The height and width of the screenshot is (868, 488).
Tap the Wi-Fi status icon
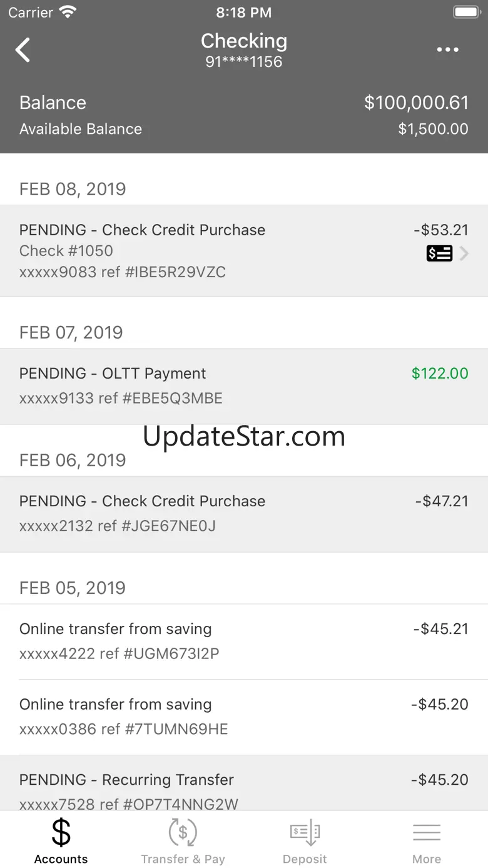(x=68, y=12)
